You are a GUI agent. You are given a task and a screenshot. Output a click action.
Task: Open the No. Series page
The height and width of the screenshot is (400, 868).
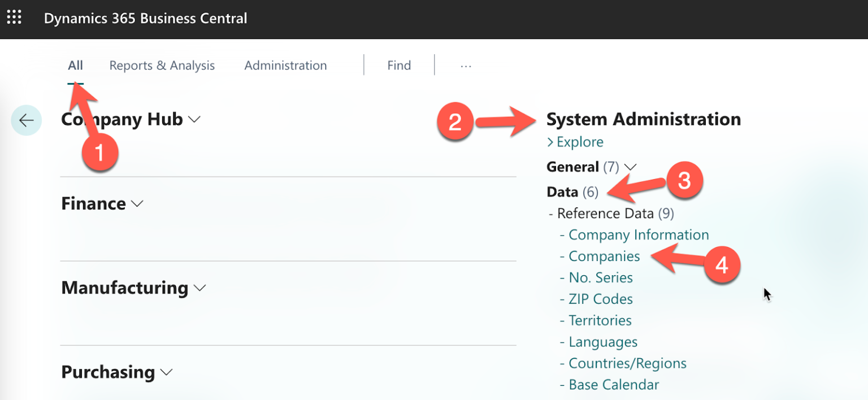(x=600, y=277)
